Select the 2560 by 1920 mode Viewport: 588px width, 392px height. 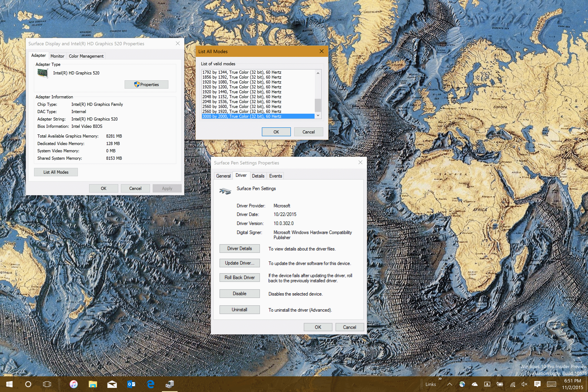click(258, 112)
